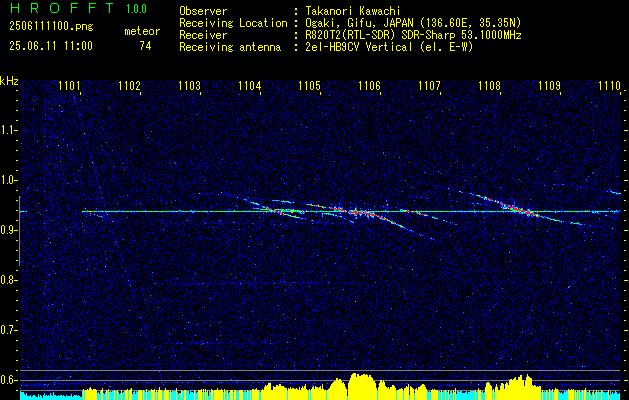This screenshot has height=400, width=629.
Task: Click observer name Takanori Kawachi
Action: (353, 11)
